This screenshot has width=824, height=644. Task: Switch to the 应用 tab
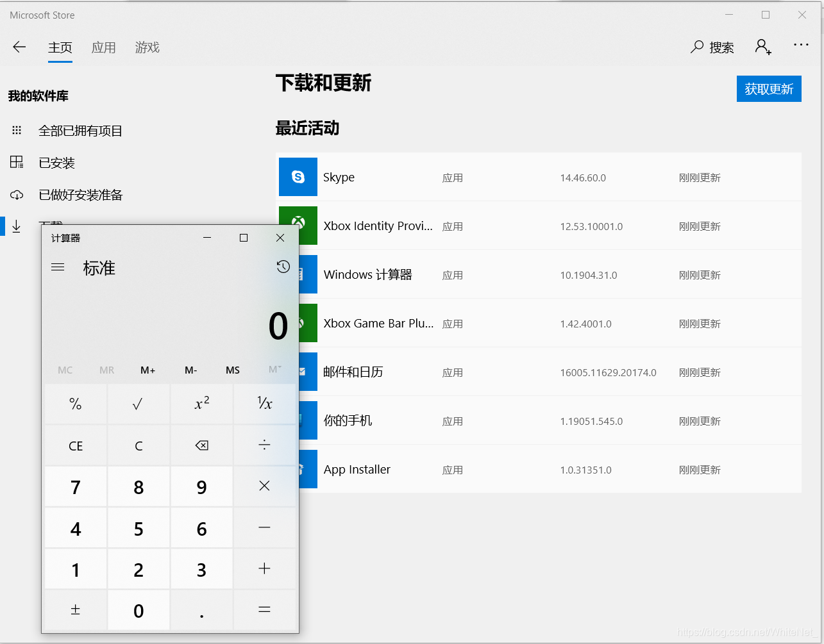point(104,47)
